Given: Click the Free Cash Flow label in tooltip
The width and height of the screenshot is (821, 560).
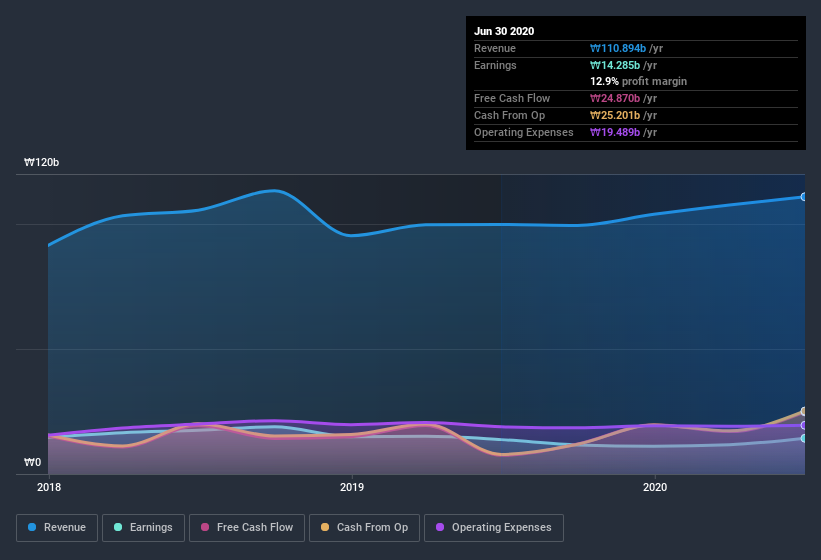Looking at the screenshot, I should point(512,98).
